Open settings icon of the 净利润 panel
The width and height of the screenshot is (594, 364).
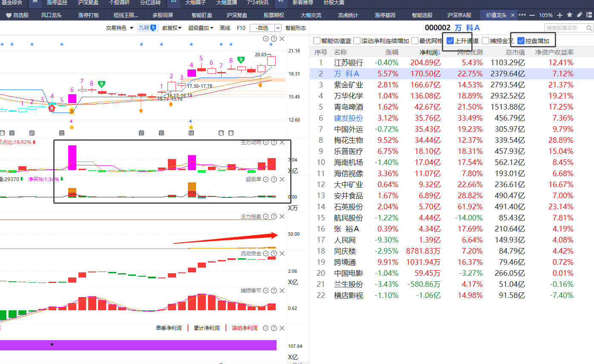266,328
